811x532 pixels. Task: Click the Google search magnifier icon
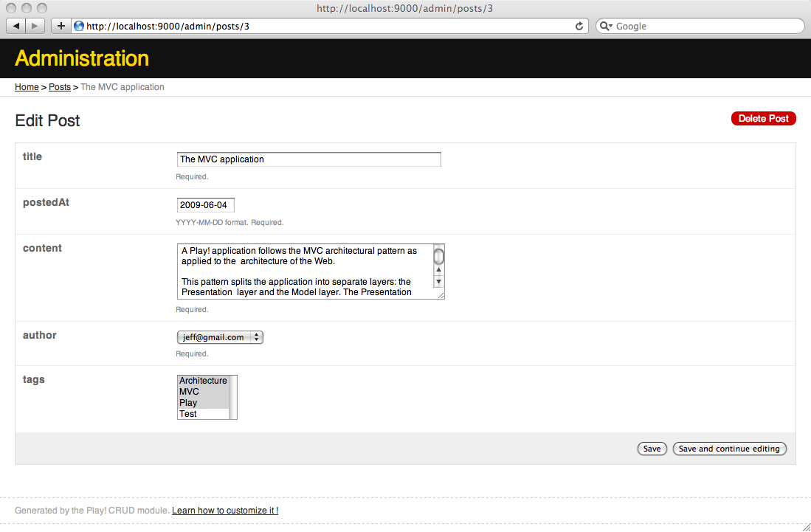pos(605,26)
